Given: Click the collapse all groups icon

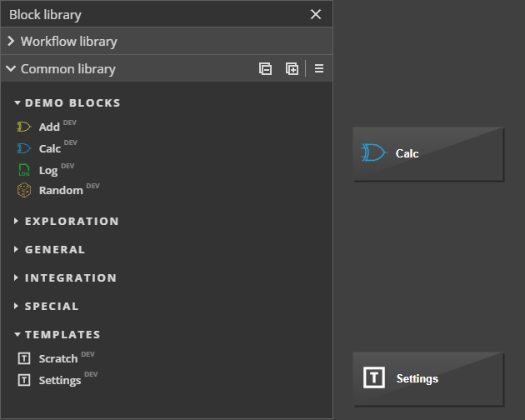Looking at the screenshot, I should click(x=265, y=69).
